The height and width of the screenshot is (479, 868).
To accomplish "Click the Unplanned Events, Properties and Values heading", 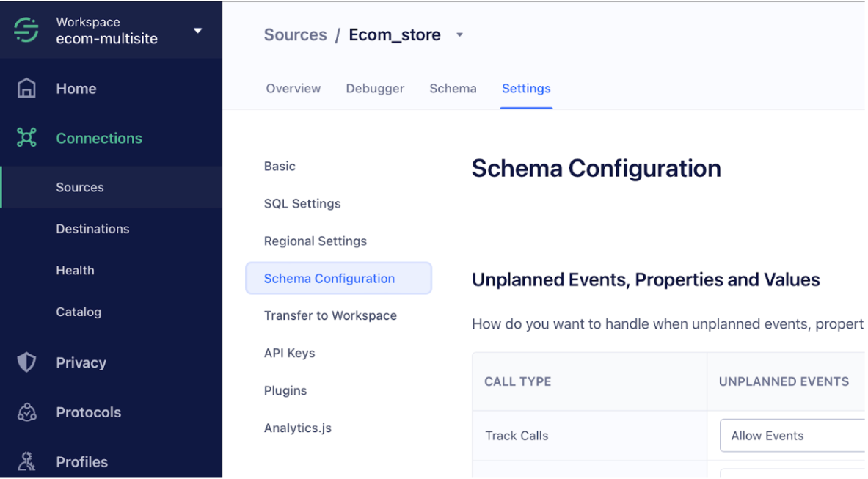I will click(x=646, y=280).
